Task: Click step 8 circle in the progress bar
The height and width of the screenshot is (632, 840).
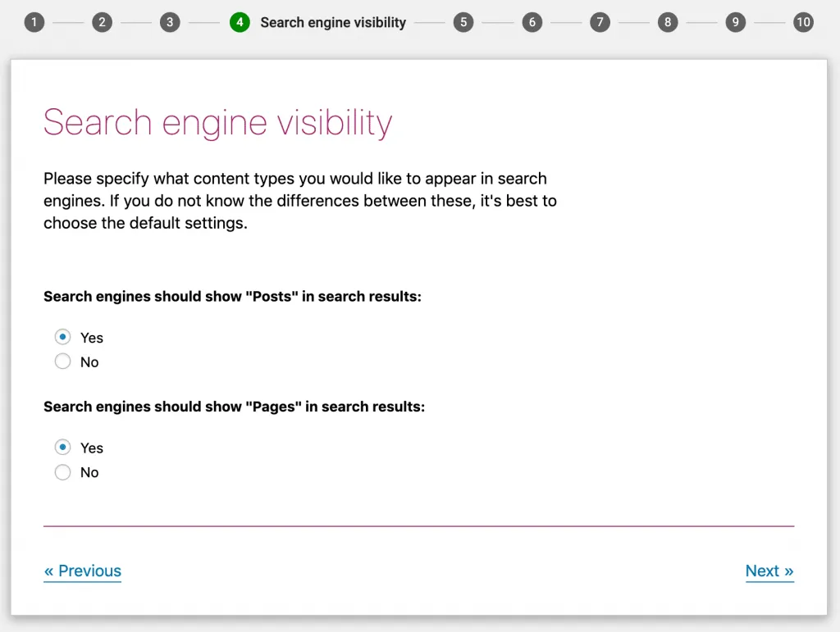Action: (x=668, y=22)
